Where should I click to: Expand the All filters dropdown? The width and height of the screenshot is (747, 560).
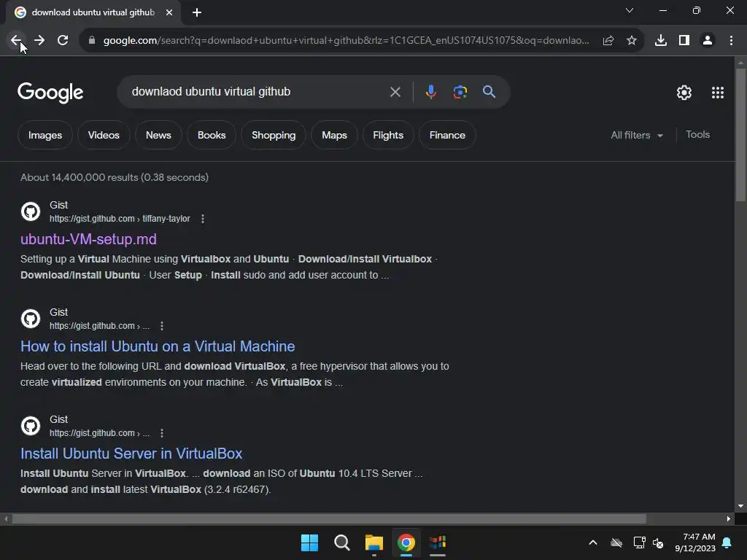[x=636, y=135]
